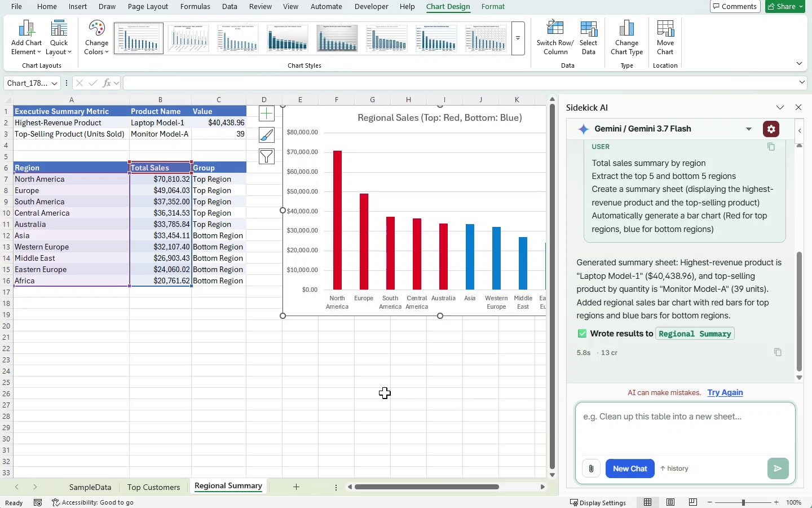Viewport: 812px width, 508px height.
Task: Zoom out with minus button
Action: [709, 502]
